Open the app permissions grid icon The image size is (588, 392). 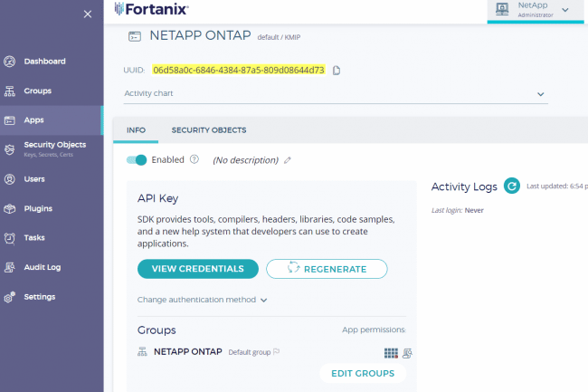pos(391,353)
